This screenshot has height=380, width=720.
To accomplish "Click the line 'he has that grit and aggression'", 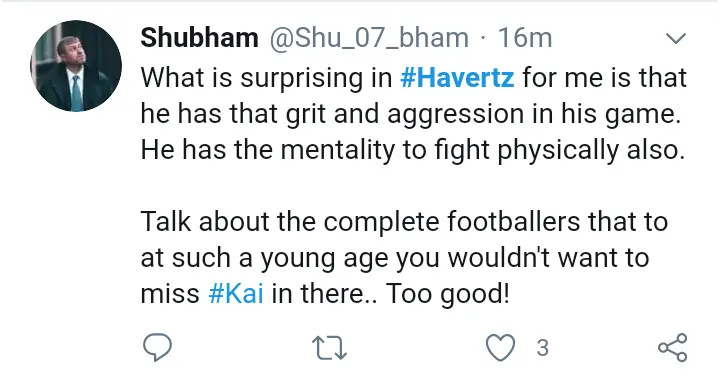I will pyautogui.click(x=411, y=114).
